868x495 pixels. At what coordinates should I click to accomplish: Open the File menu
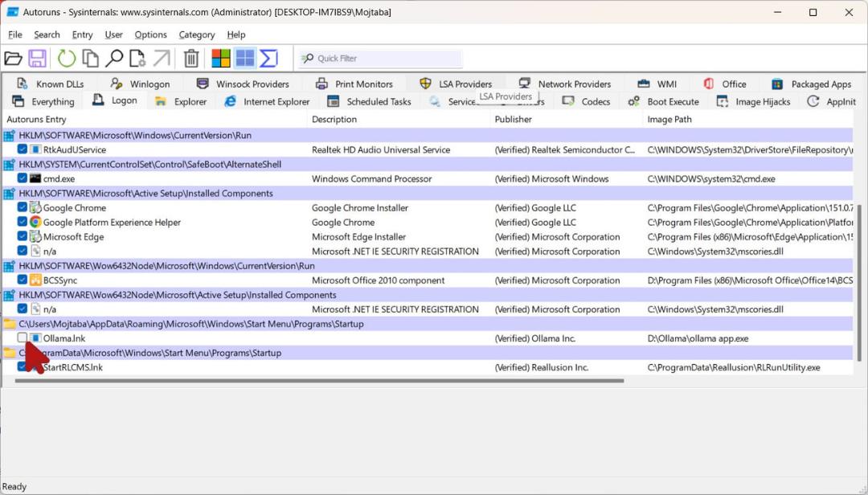(x=15, y=35)
